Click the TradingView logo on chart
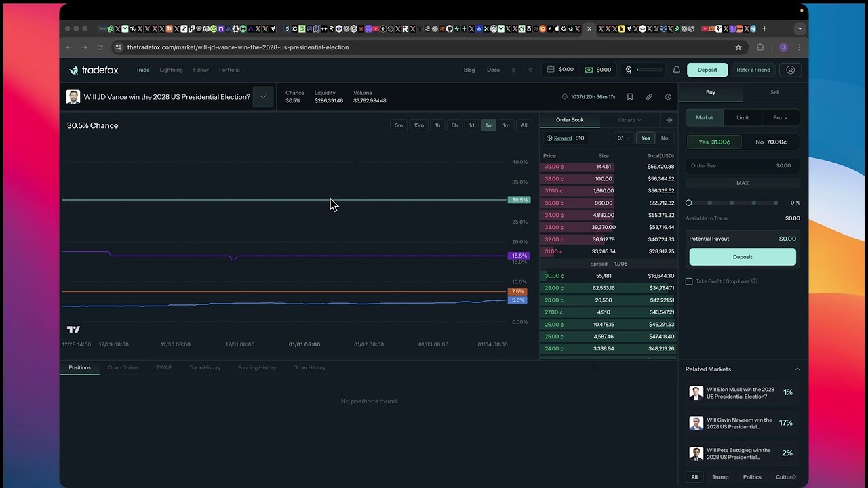This screenshot has height=488, width=868. coord(73,329)
